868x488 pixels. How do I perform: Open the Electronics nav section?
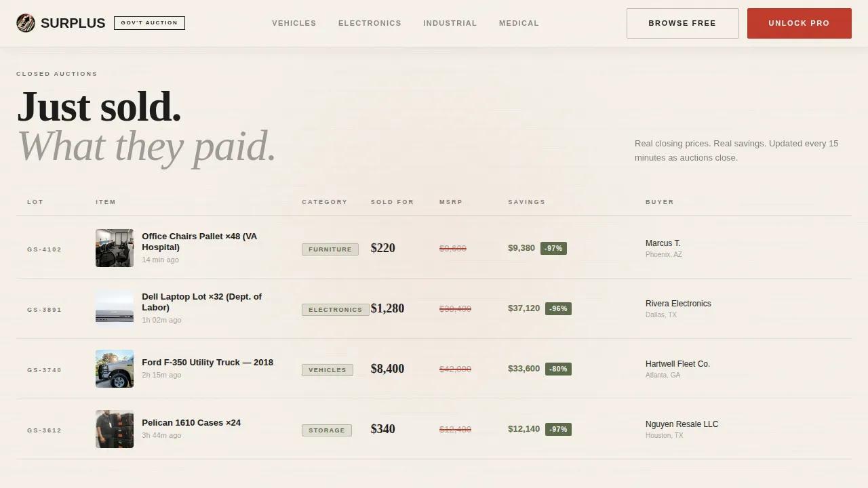tap(370, 23)
